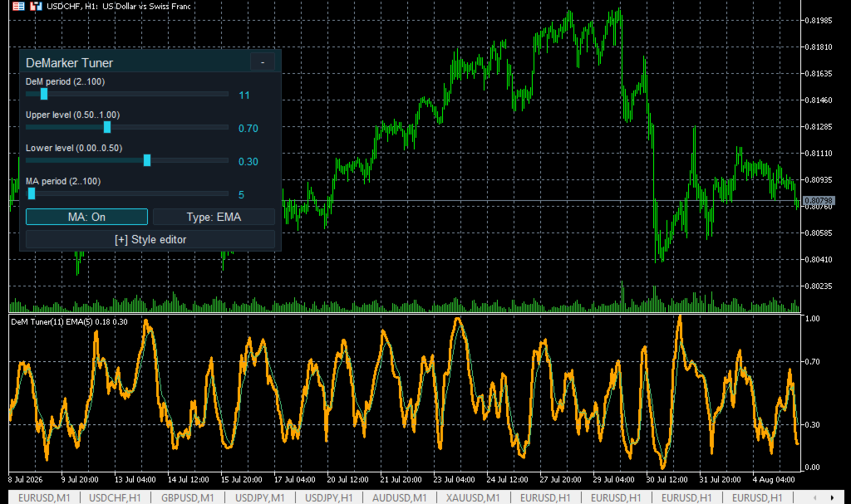Click the current price label 0.80798
Viewport: 851px width, 504px height.
[x=819, y=201]
